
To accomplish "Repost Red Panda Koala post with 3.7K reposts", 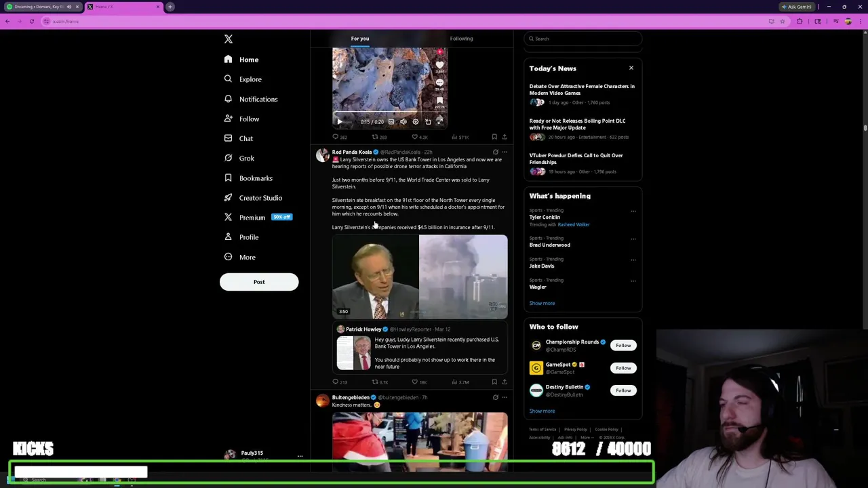I will (380, 382).
